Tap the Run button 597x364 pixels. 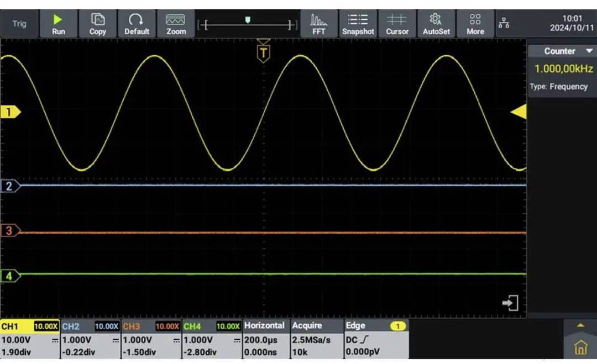click(x=58, y=24)
